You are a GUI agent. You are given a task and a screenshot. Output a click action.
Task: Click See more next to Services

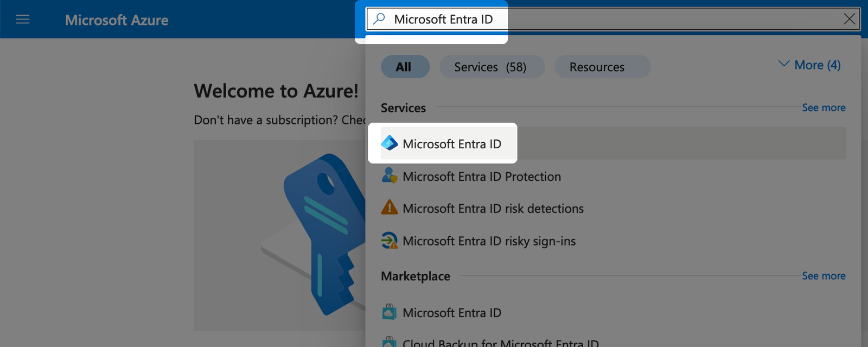[824, 108]
